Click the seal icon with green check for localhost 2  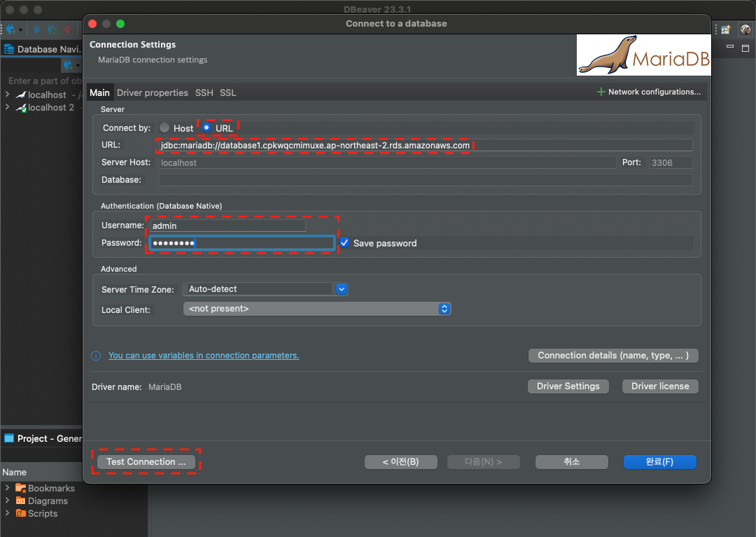[21, 108]
